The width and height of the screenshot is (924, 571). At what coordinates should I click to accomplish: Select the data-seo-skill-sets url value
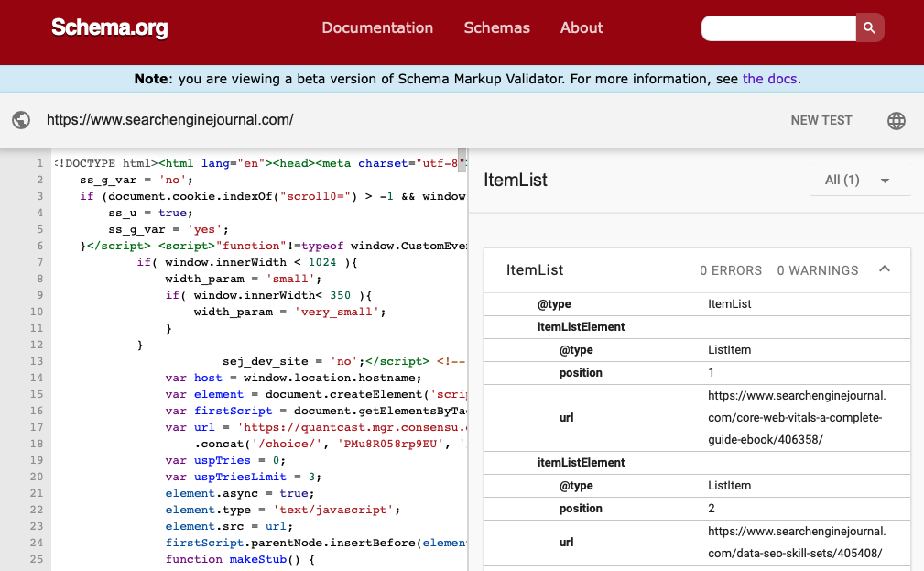click(x=797, y=542)
